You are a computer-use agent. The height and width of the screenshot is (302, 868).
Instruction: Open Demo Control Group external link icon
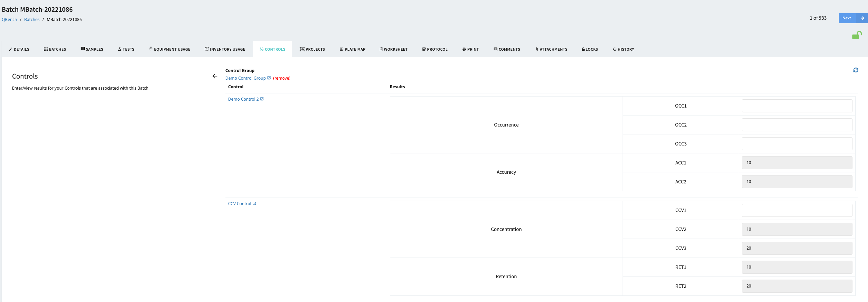pos(269,78)
